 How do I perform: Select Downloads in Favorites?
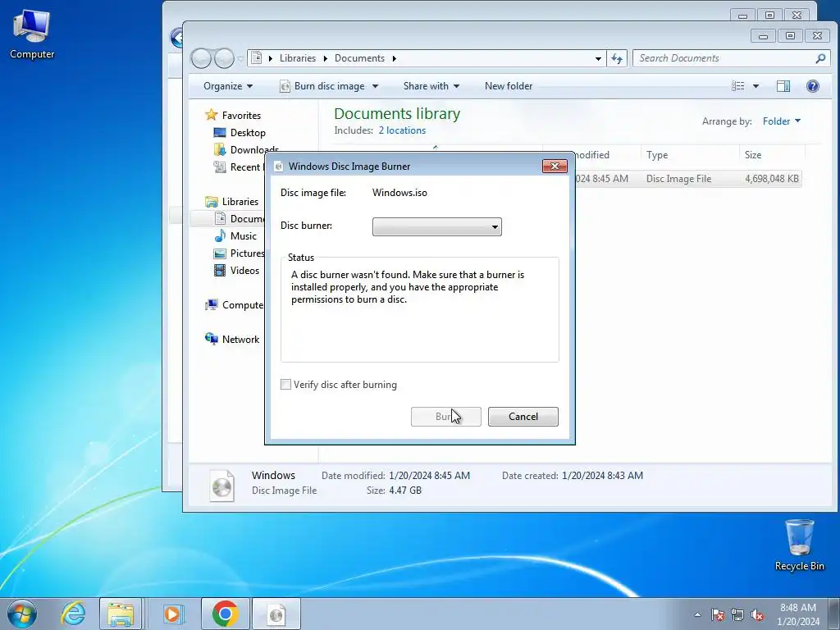[254, 149]
